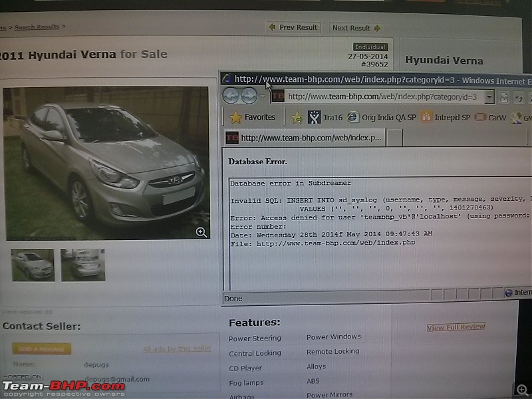Click the Remote Locking feature
This screenshot has height=399, width=532.
tap(333, 352)
